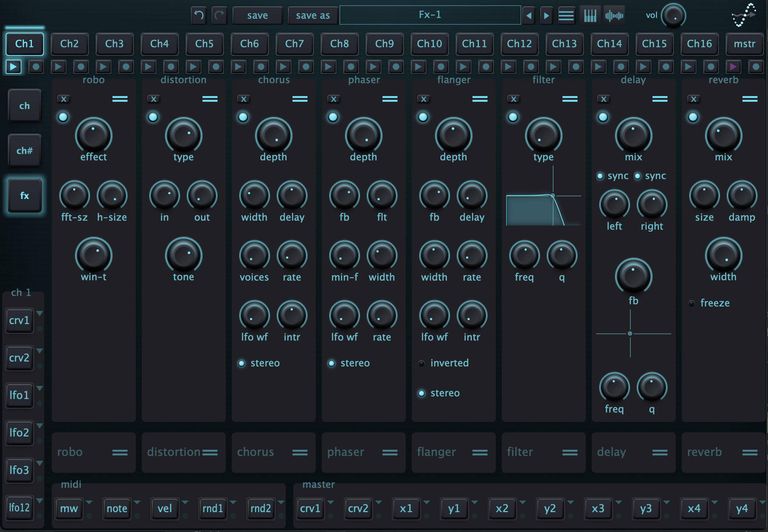
Task: Enable reverb freeze option
Action: pos(691,303)
